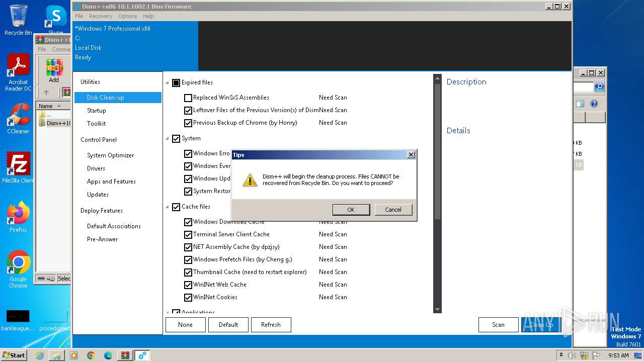Select the bankleague desktop file
The width and height of the screenshot is (644, 362).
click(18, 321)
